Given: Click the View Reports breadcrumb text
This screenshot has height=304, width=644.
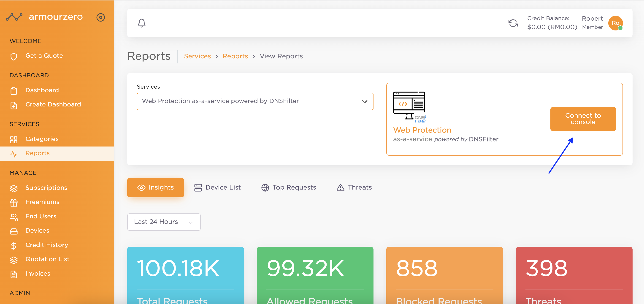Looking at the screenshot, I should (x=281, y=56).
